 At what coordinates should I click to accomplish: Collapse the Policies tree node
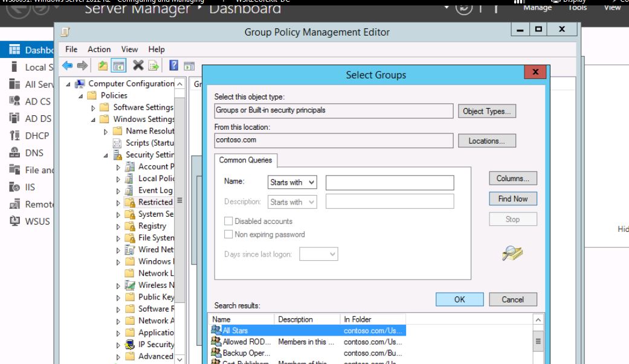click(80, 96)
